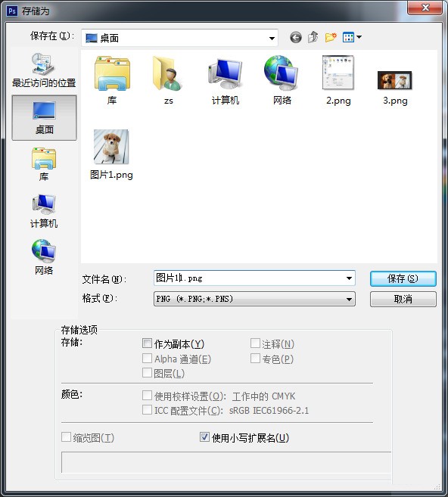Select the 库 folder in the file list
Image resolution: width=448 pixels, height=497 pixels.
coord(112,80)
